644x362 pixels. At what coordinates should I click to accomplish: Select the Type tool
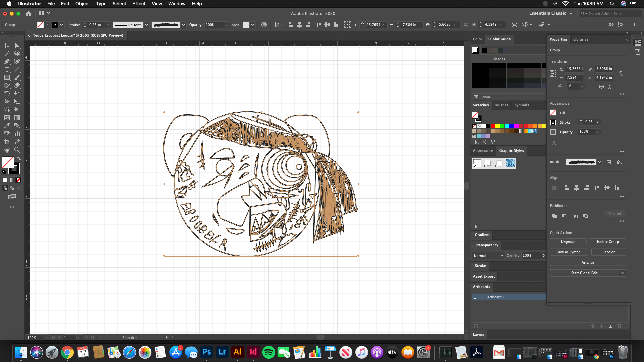7,69
